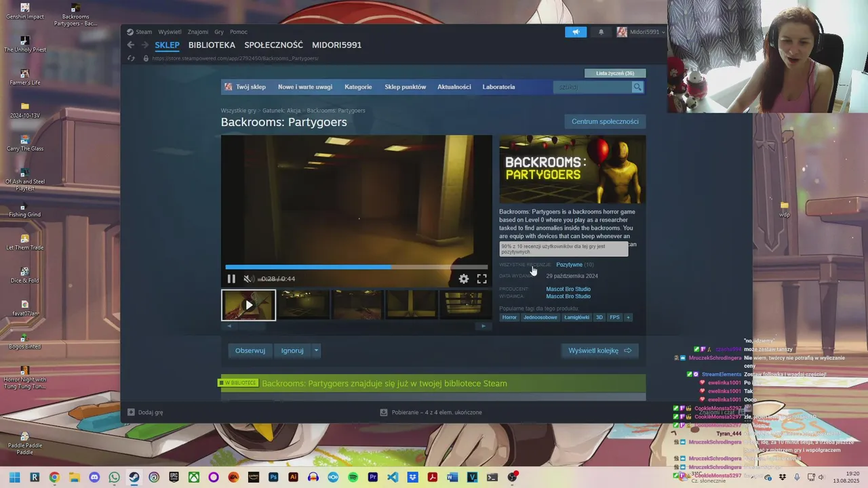Open Centrum społeczności button
The width and height of the screenshot is (868, 488).
point(605,121)
